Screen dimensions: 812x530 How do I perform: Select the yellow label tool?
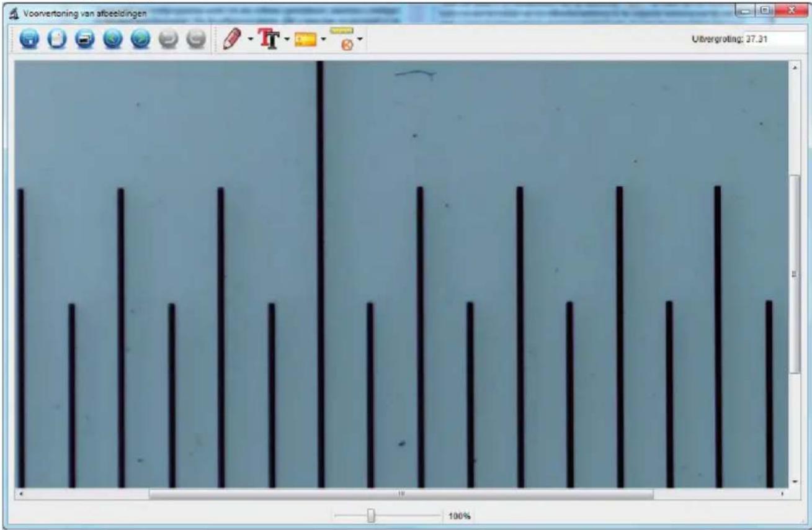[305, 40]
